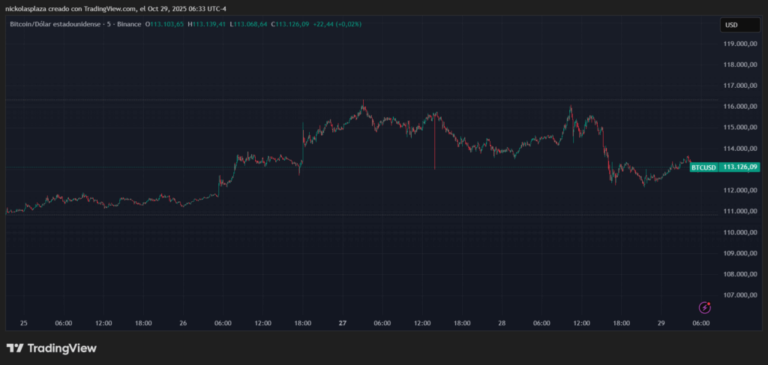Click the low value L113.068,64
Image resolution: width=768 pixels, height=365 pixels.
tap(249, 24)
